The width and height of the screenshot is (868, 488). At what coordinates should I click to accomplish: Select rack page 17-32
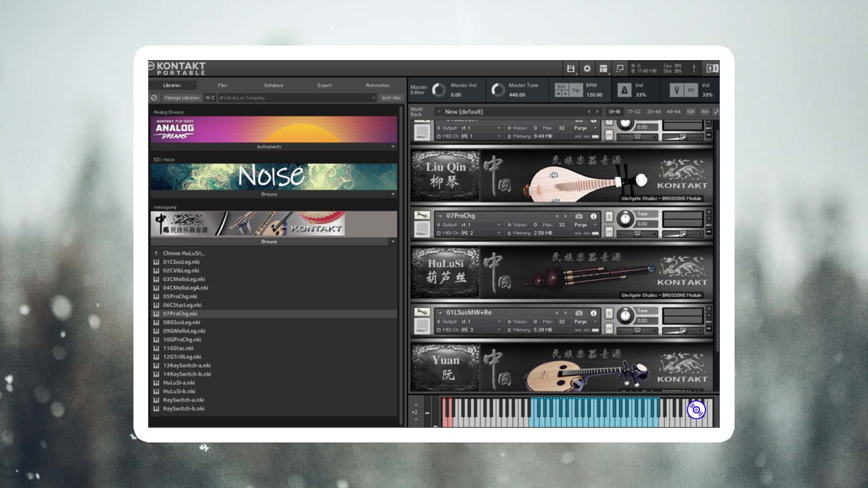[634, 112]
